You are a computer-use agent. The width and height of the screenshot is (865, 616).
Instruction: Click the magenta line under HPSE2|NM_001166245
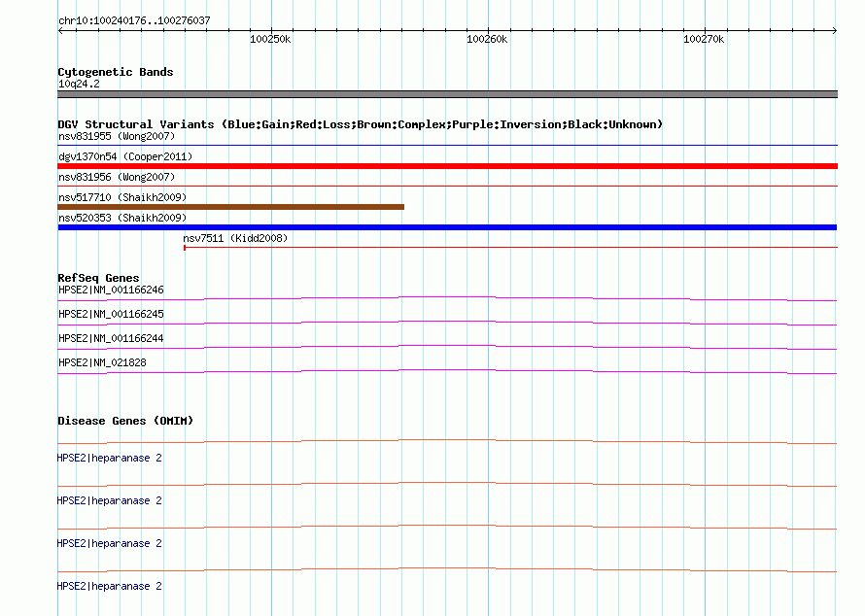point(447,324)
